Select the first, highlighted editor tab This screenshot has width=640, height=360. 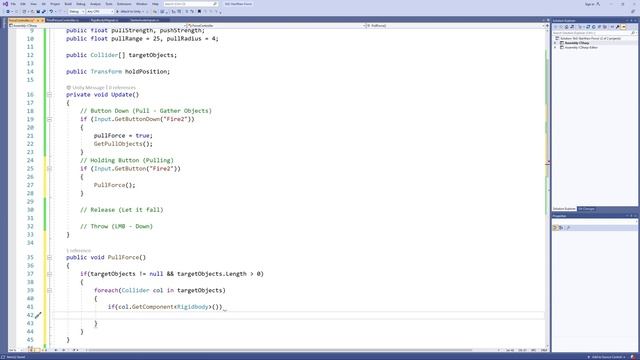(x=26, y=20)
